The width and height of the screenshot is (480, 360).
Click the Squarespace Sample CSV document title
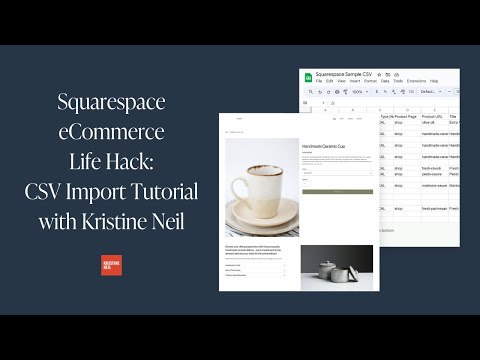(x=344, y=74)
